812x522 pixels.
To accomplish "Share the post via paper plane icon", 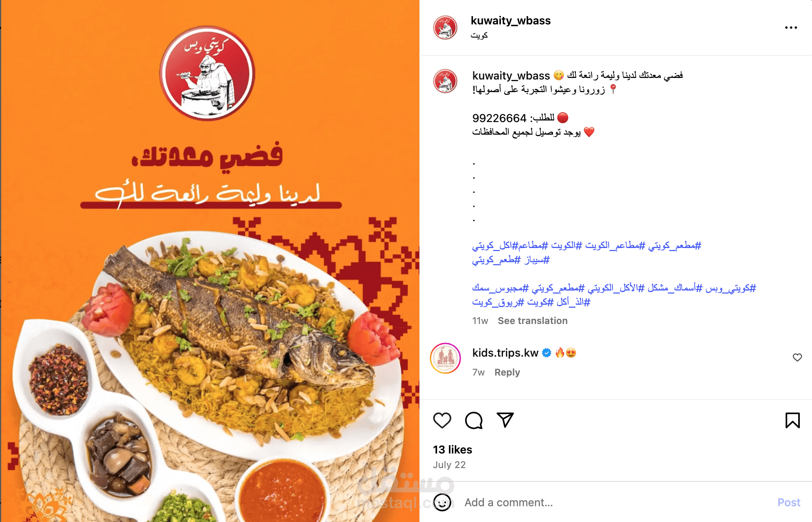I will 505,420.
